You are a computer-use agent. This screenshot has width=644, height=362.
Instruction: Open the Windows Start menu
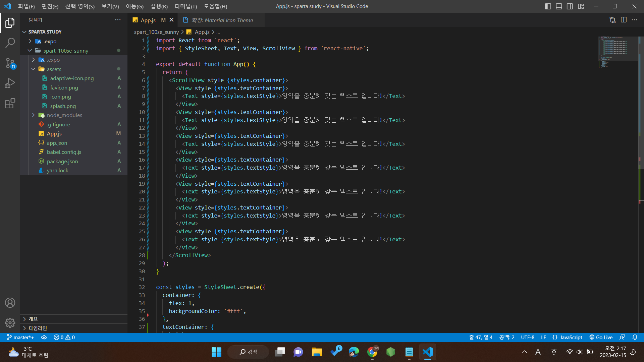(x=216, y=352)
